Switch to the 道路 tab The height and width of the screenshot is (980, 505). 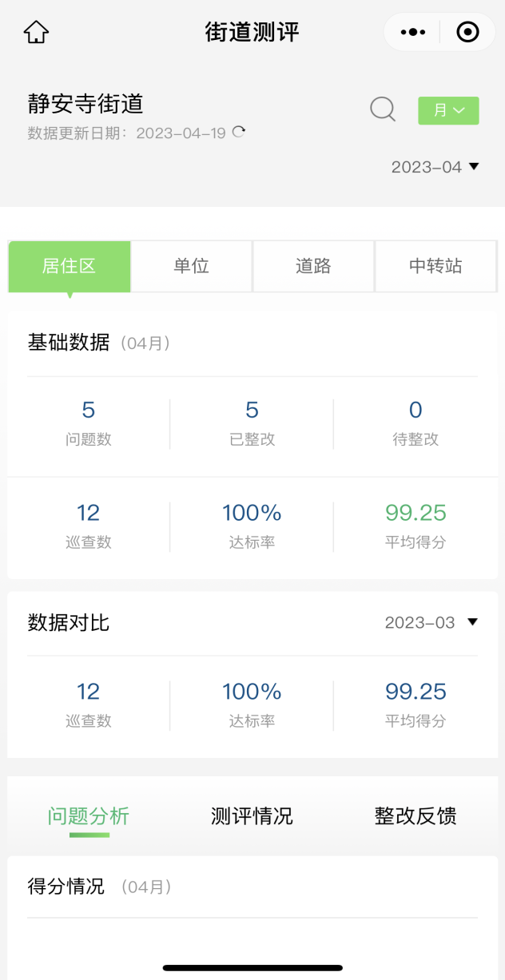point(313,267)
